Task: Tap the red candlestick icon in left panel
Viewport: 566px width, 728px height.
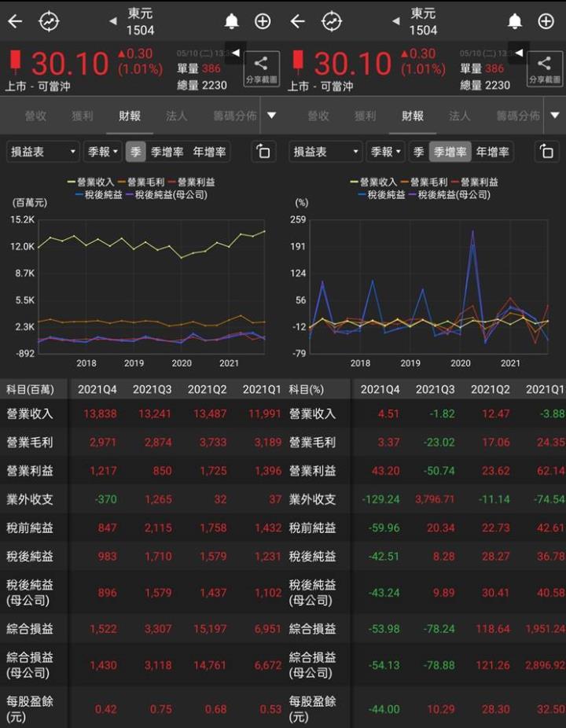Action: (16, 62)
